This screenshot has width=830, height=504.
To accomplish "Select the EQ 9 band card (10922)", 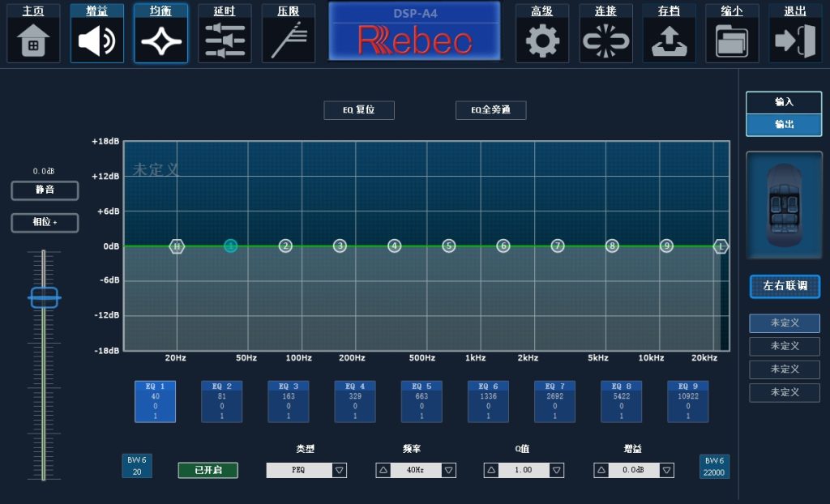I will [688, 401].
